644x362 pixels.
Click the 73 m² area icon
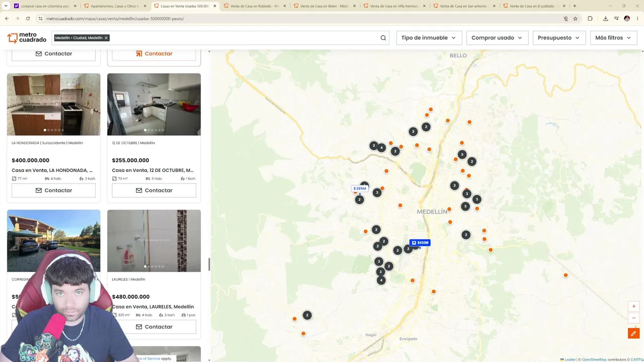point(115,178)
